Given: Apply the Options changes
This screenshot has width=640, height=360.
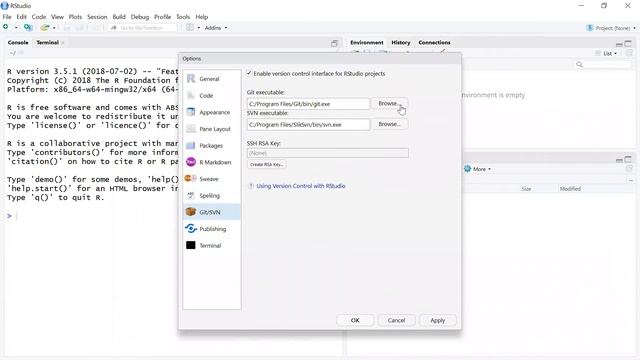Looking at the screenshot, I should (438, 320).
